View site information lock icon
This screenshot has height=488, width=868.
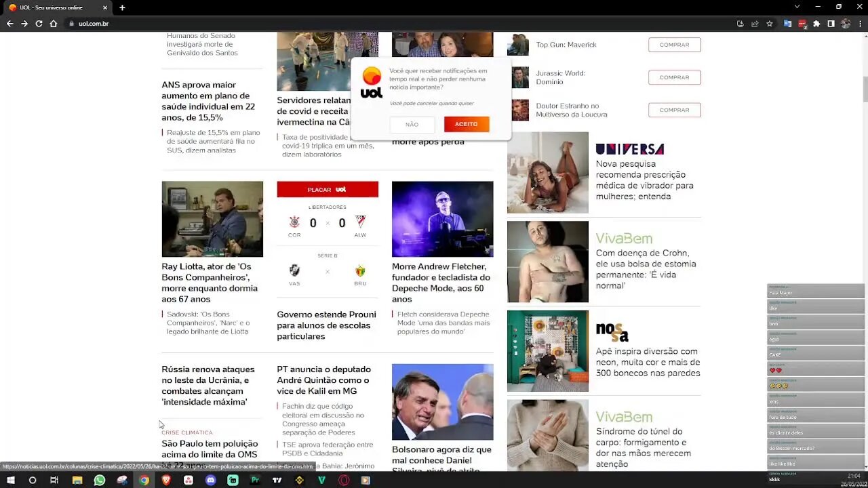71,24
